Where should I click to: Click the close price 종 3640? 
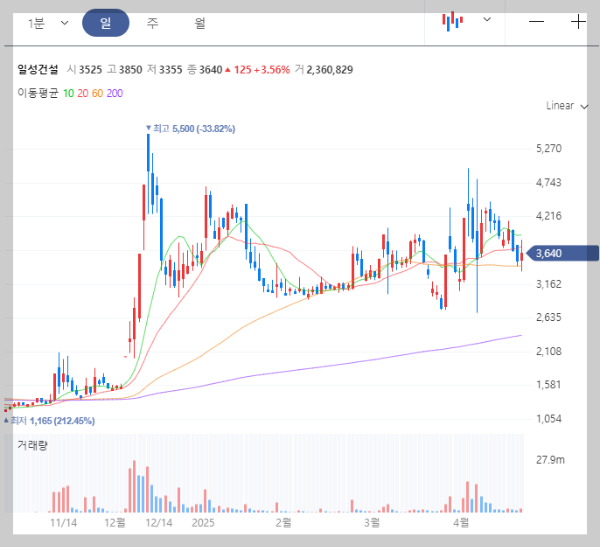[205, 70]
